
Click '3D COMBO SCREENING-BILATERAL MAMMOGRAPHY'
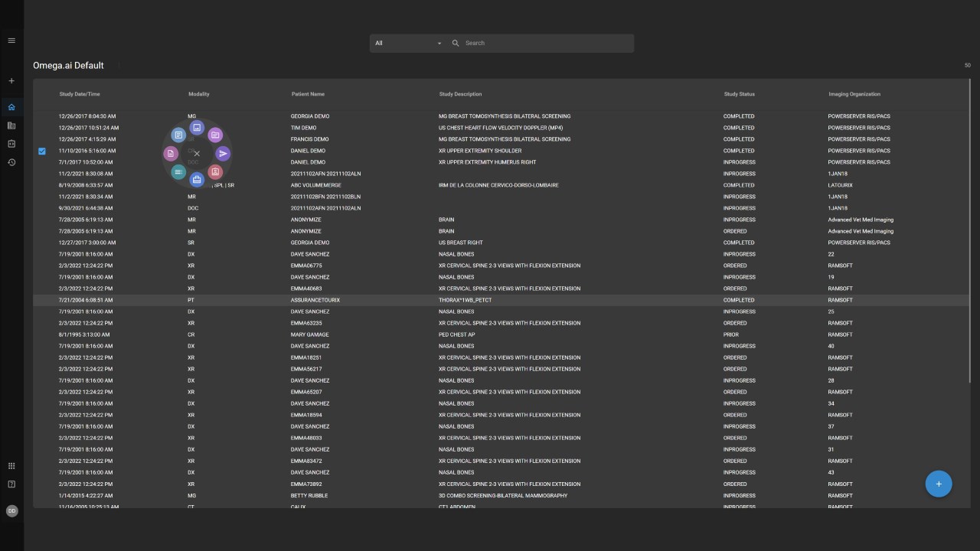pos(503,496)
